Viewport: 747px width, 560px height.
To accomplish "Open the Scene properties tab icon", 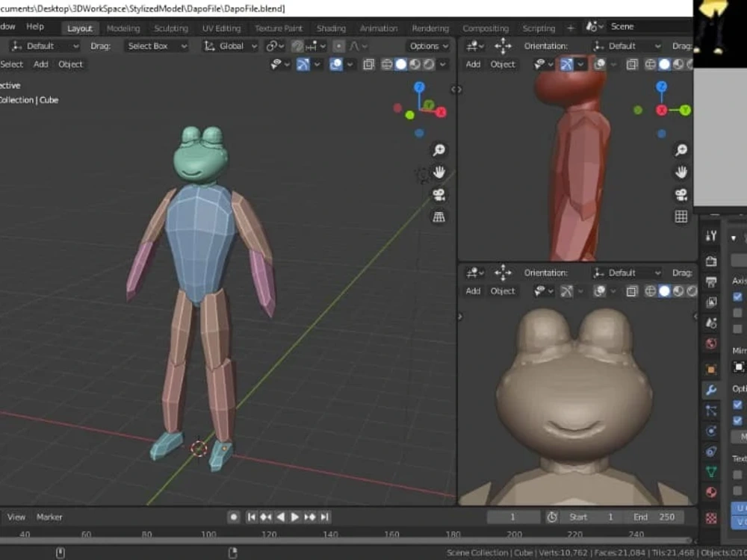I will click(711, 323).
